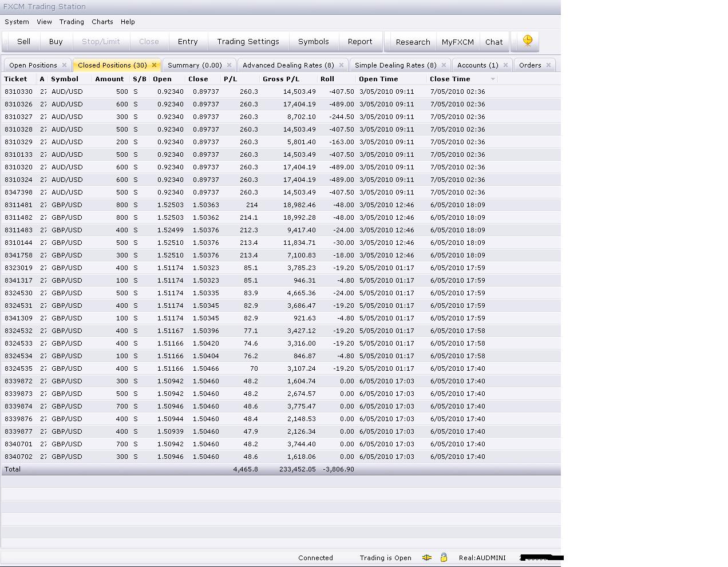
Task: Select ticket 8324535 row
Action: coord(280,368)
